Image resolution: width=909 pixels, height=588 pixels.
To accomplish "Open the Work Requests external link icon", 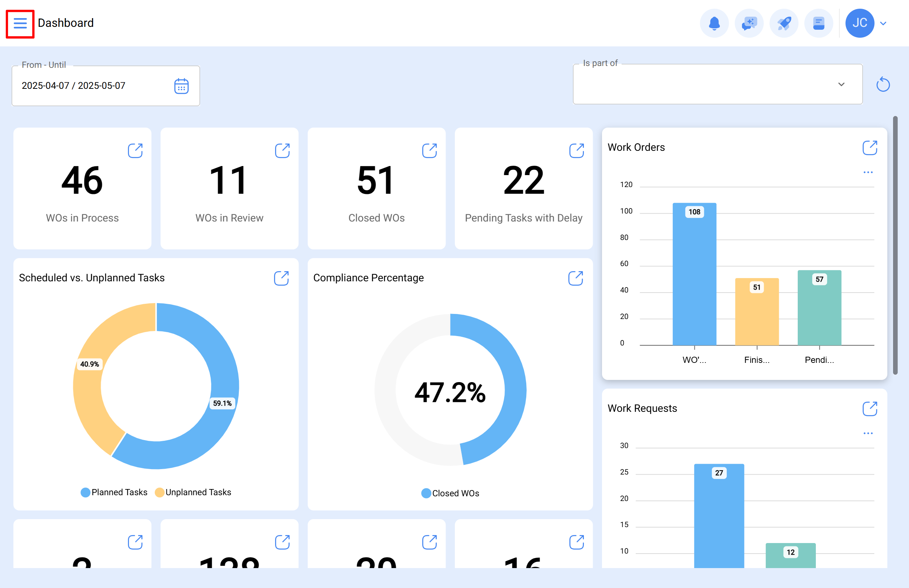I will [x=870, y=409].
